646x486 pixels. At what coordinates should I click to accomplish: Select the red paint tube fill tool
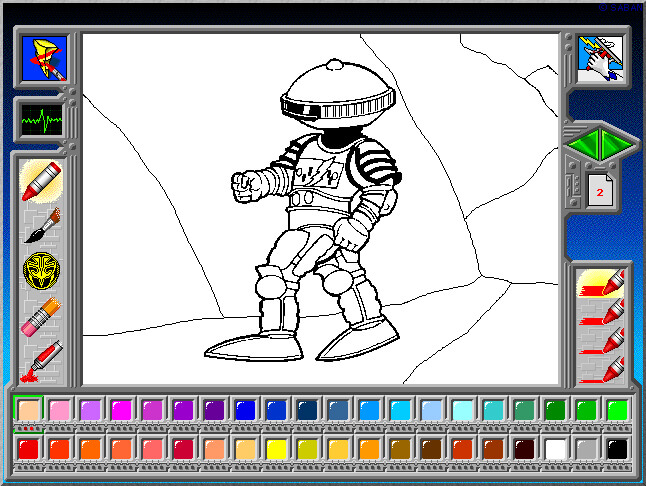[41, 362]
